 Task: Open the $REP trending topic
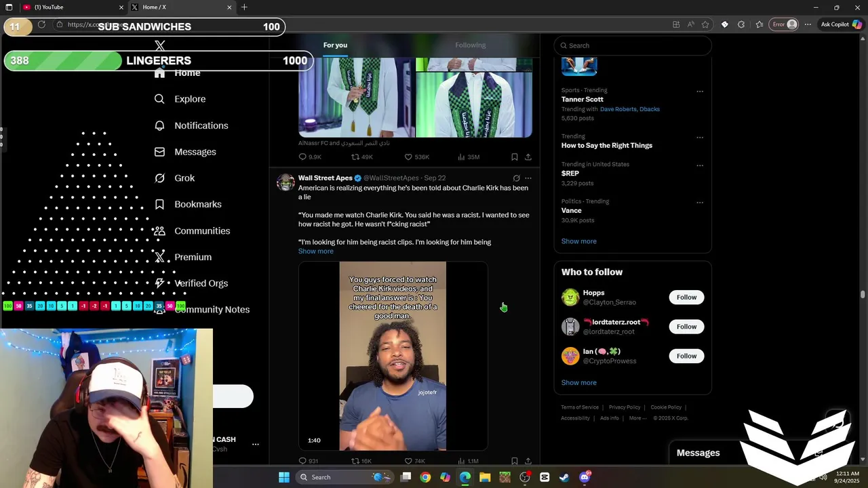coord(570,174)
